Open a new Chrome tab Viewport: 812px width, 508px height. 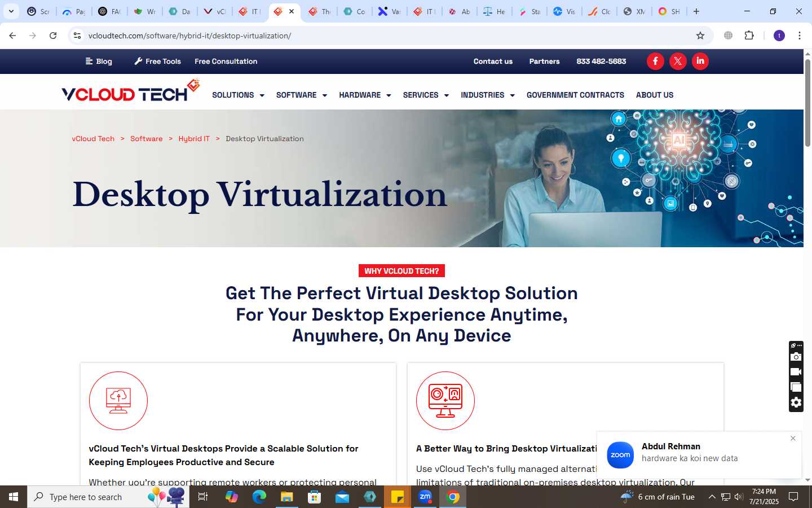[696, 11]
